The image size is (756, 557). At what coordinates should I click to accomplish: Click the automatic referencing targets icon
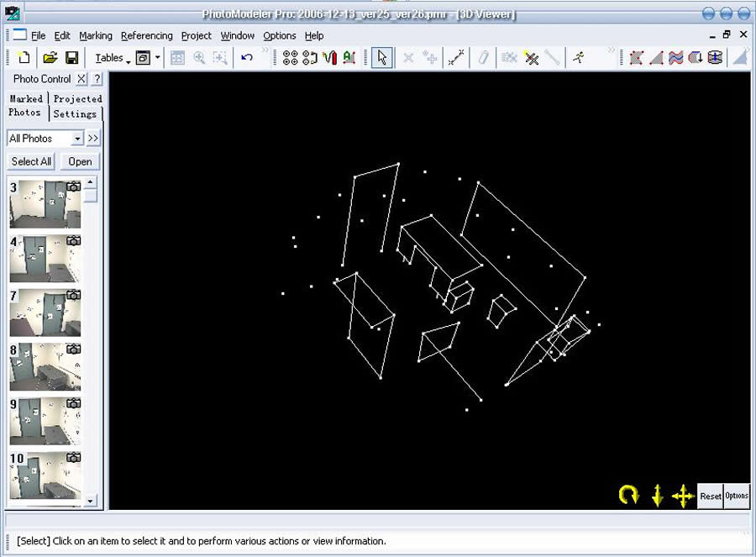[x=310, y=58]
